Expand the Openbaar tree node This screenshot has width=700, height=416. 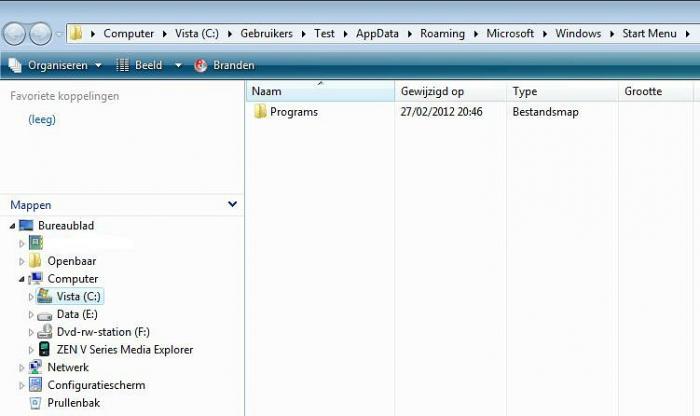click(21, 262)
